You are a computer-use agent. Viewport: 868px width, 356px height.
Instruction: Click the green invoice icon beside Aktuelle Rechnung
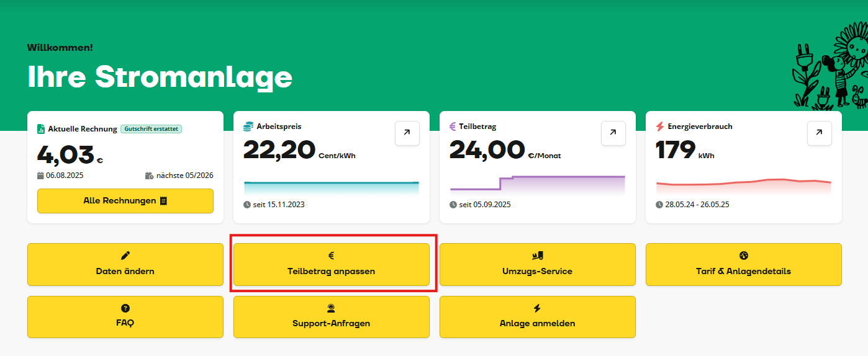click(x=41, y=129)
